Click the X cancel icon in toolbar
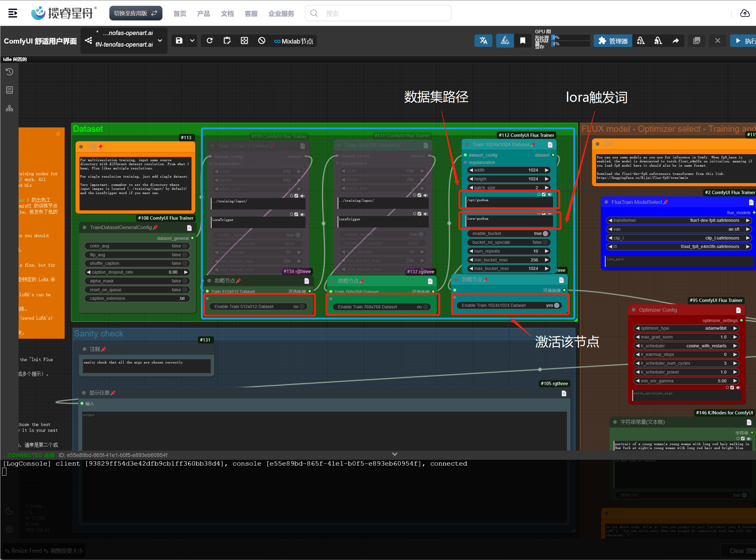 (717, 41)
